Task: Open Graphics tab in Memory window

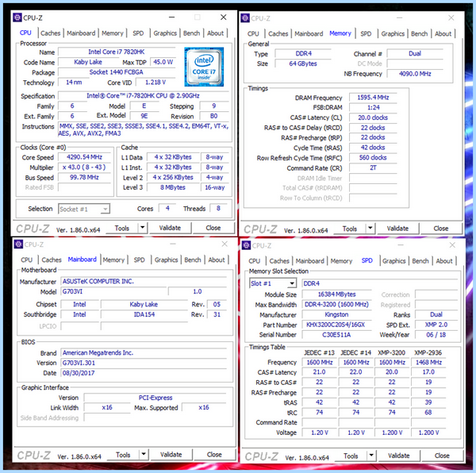Action: [393, 33]
